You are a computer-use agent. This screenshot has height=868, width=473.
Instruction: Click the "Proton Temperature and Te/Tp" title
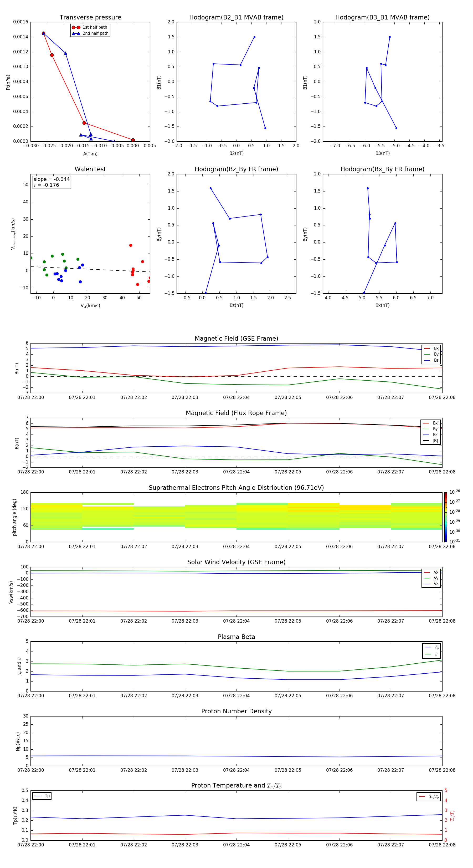point(236,786)
